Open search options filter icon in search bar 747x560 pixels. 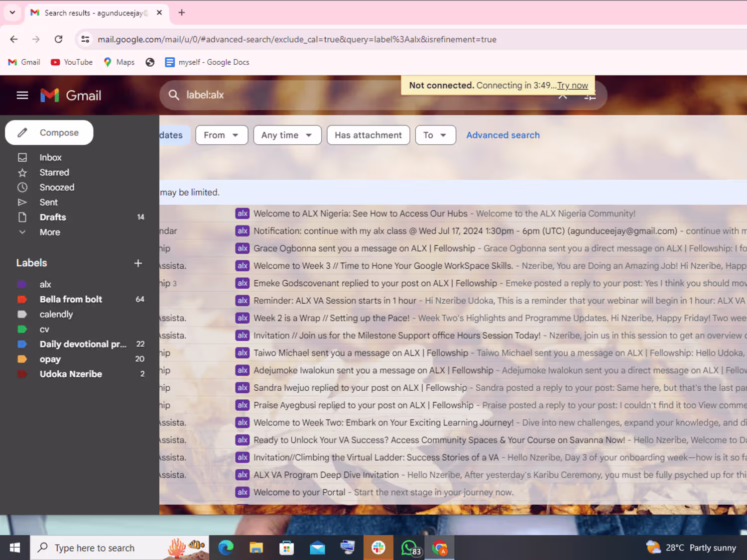click(590, 97)
